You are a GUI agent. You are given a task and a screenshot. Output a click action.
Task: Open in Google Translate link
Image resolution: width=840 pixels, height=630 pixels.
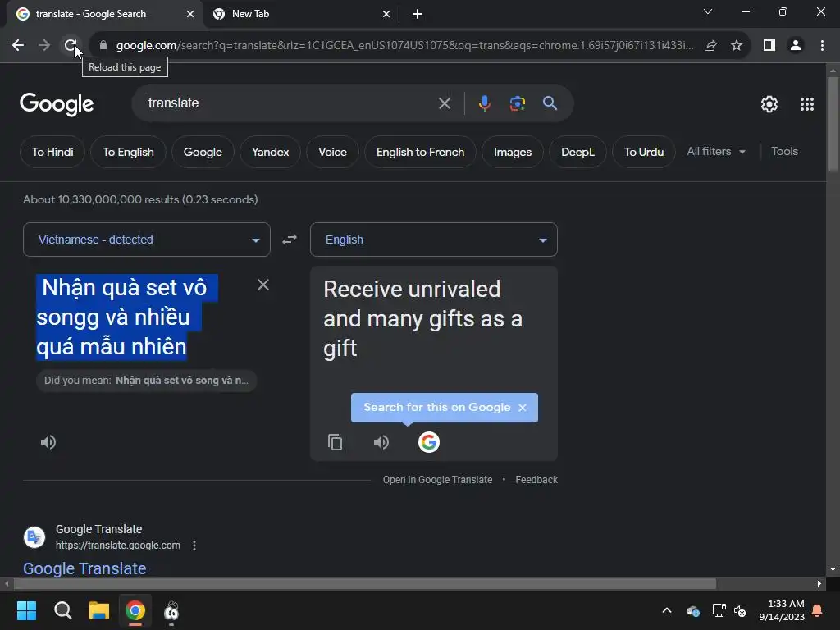[x=437, y=479]
